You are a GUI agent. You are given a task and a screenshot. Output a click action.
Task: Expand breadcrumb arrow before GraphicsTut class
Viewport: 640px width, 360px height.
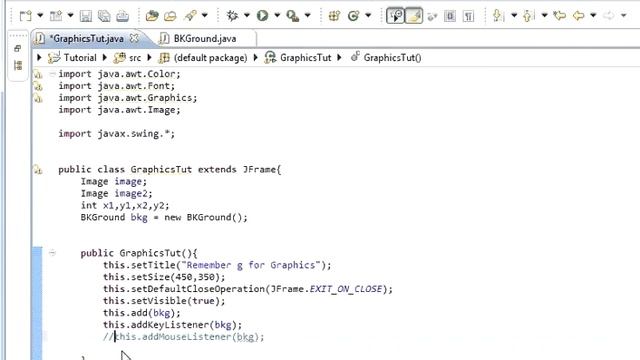(256, 58)
